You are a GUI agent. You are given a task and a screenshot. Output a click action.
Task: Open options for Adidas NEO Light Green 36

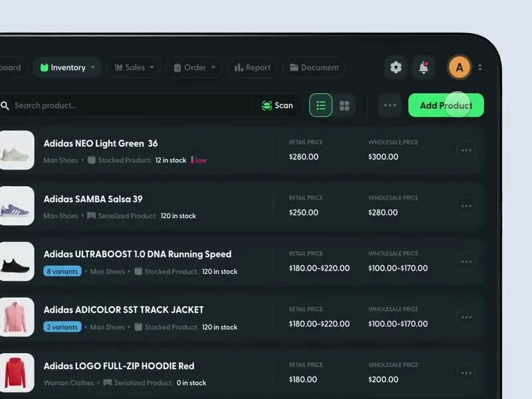pos(466,150)
